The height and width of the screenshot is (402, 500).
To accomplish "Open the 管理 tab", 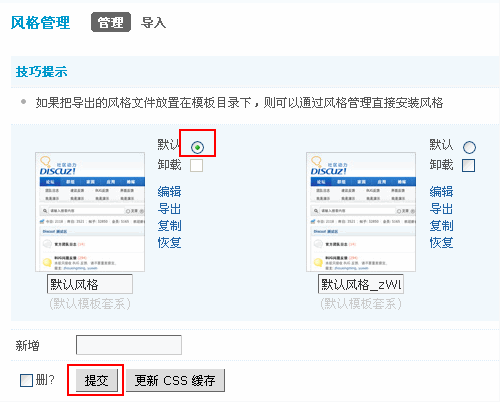I will pos(111,22).
